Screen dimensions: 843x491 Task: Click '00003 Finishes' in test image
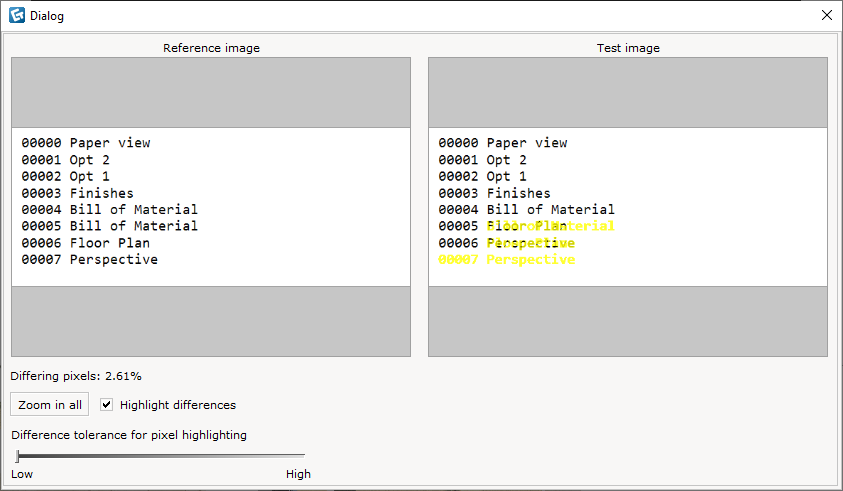coord(495,193)
